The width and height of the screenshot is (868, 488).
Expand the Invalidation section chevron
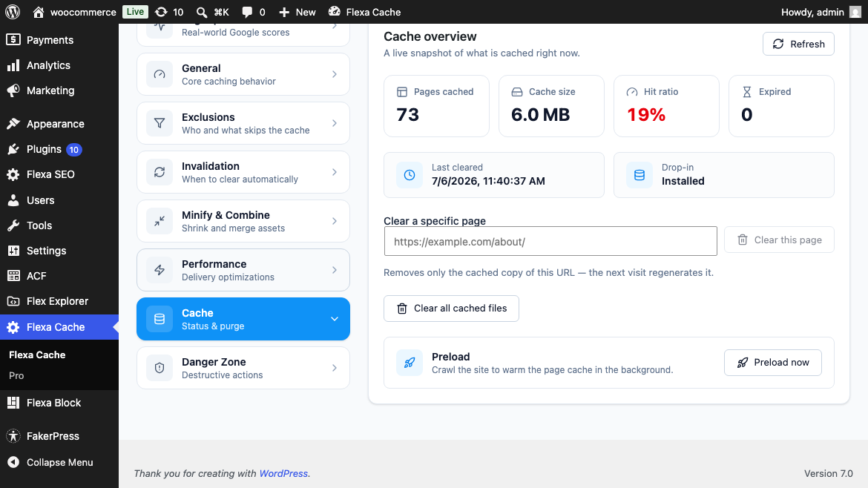pos(335,172)
